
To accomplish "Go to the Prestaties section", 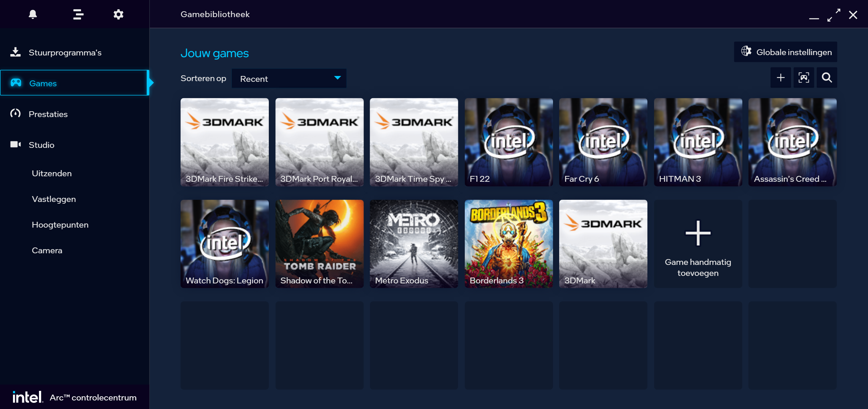I will click(x=75, y=114).
